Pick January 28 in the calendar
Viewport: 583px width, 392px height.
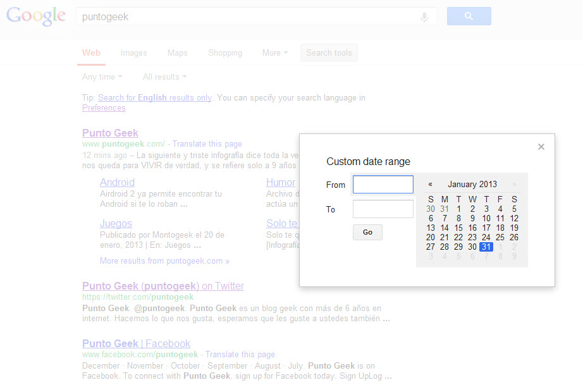445,247
